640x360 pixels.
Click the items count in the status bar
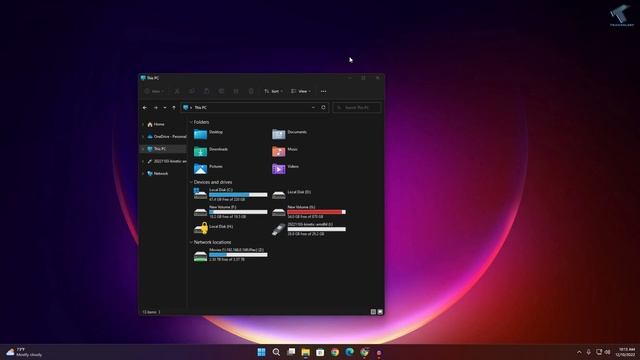pyautogui.click(x=149, y=312)
